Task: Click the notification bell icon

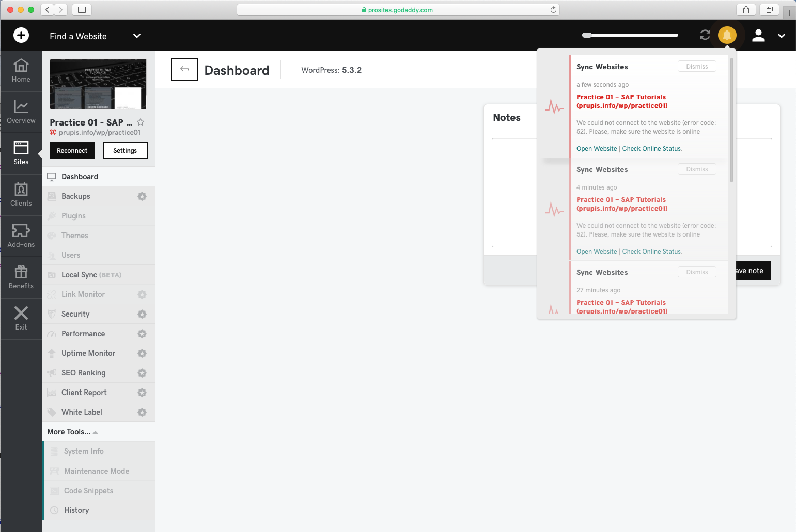Action: [x=727, y=35]
